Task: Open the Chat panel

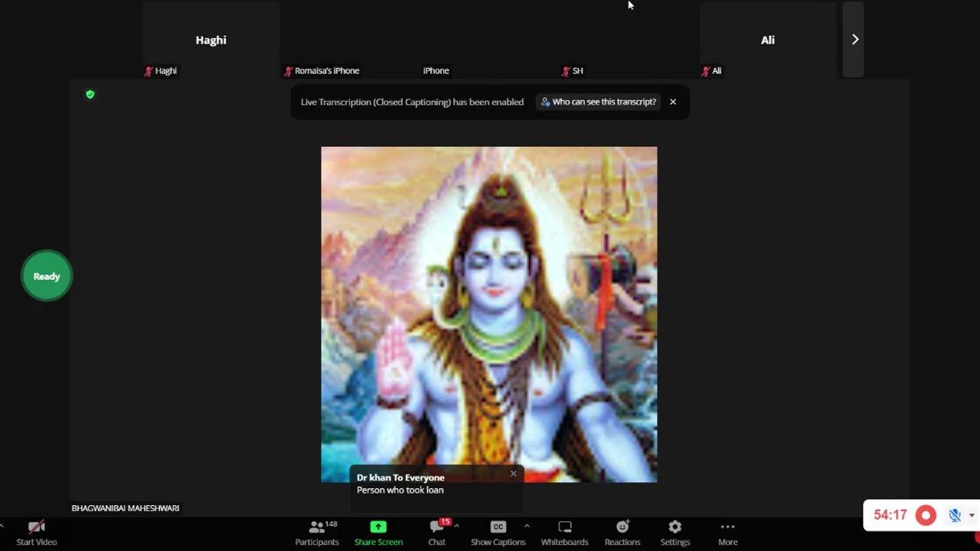Action: 436,533
